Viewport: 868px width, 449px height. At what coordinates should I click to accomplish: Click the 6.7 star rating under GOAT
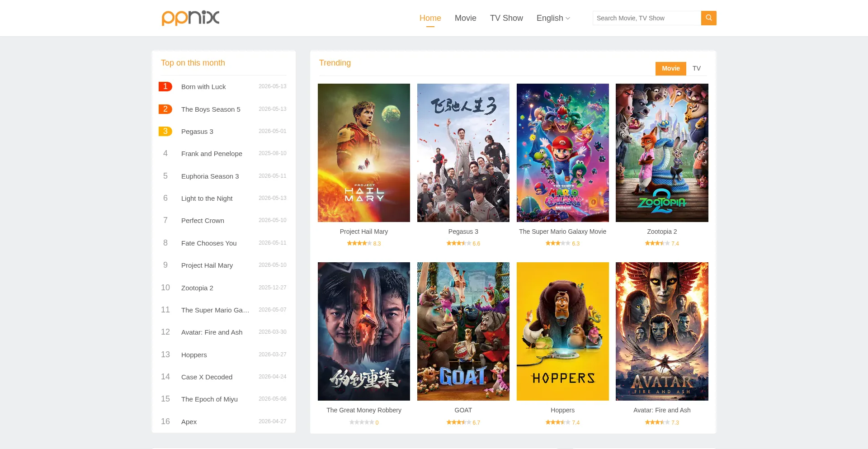point(463,422)
